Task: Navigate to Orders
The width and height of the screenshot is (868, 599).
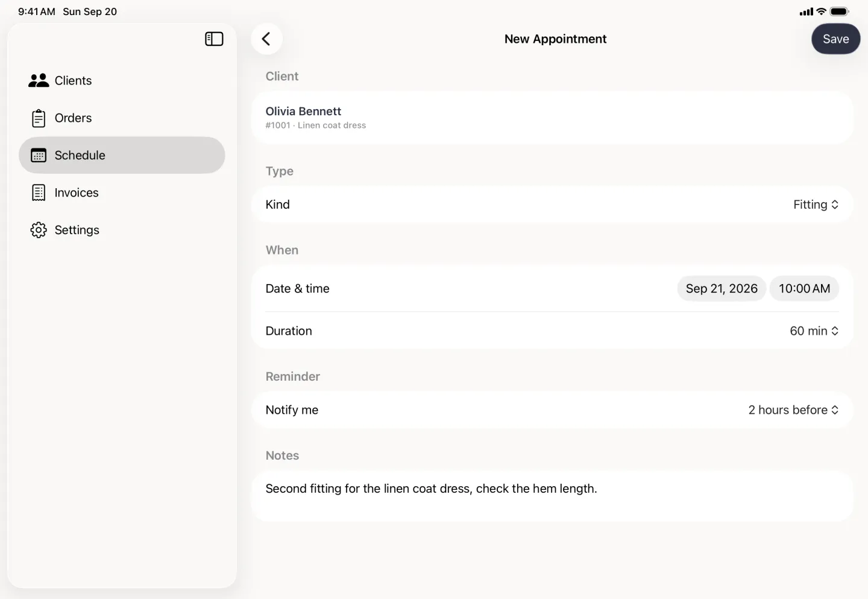Action: (122, 118)
